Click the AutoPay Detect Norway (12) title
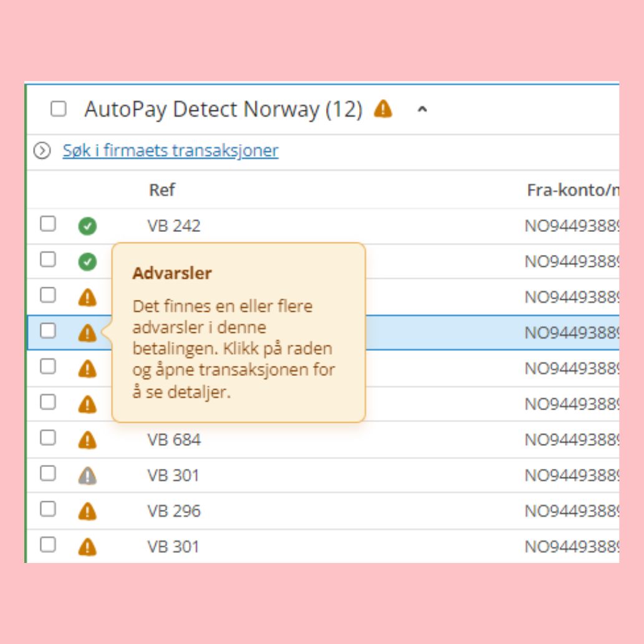644x644 pixels. click(x=223, y=109)
